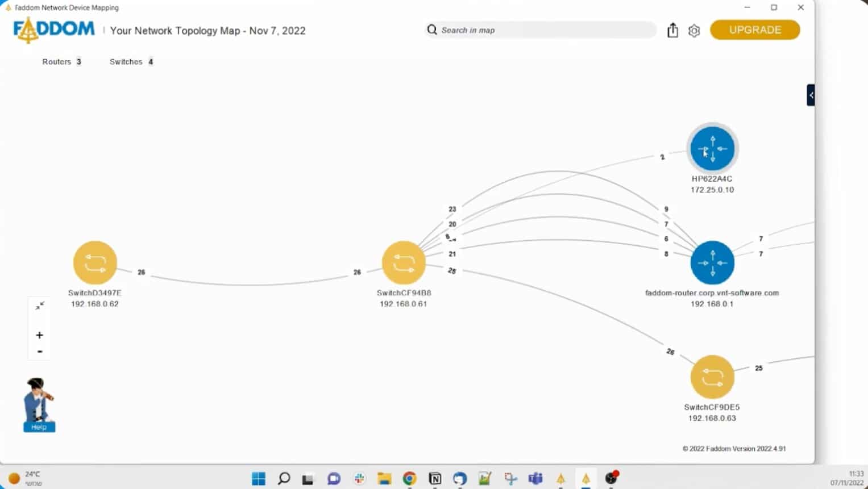Viewport: 868px width, 489px height.
Task: Select the Switches 4 filter
Action: [x=131, y=61]
